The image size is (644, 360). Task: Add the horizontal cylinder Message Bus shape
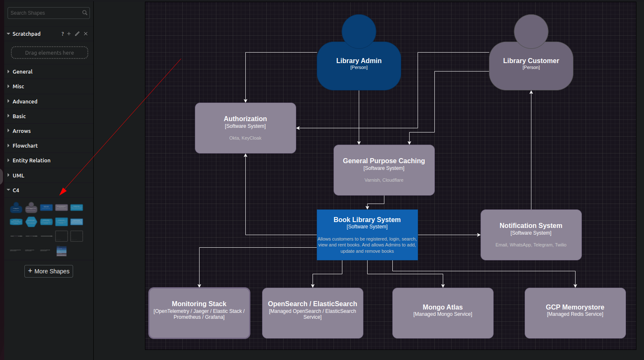tap(46, 222)
